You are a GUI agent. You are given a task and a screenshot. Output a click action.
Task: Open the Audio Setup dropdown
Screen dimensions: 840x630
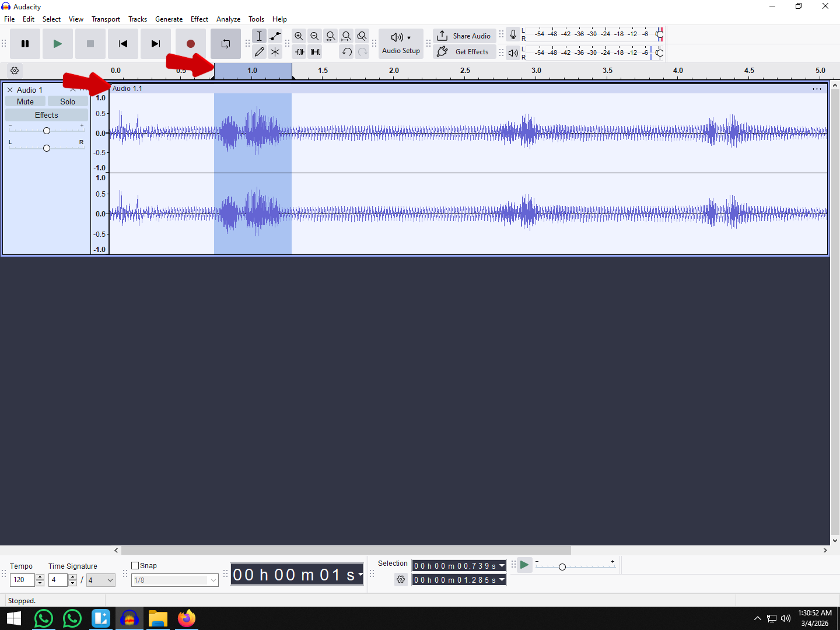pos(401,44)
